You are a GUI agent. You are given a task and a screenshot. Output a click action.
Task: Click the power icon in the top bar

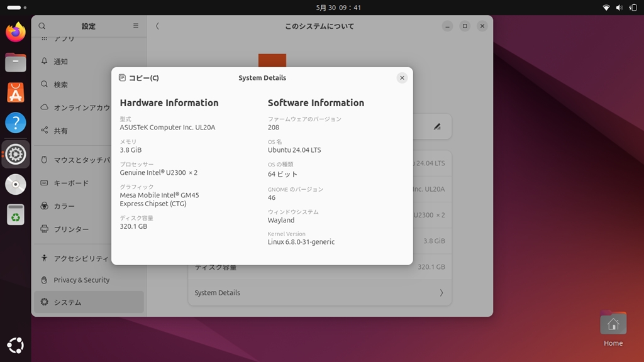(x=633, y=8)
